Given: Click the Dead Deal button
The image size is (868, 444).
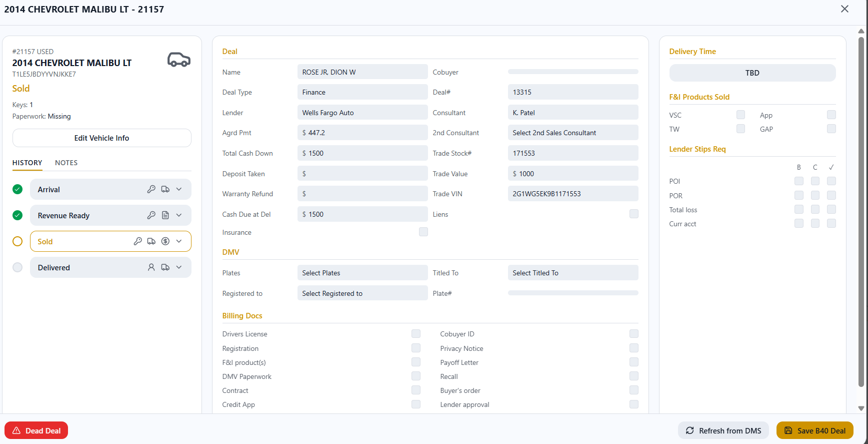Looking at the screenshot, I should [36, 430].
